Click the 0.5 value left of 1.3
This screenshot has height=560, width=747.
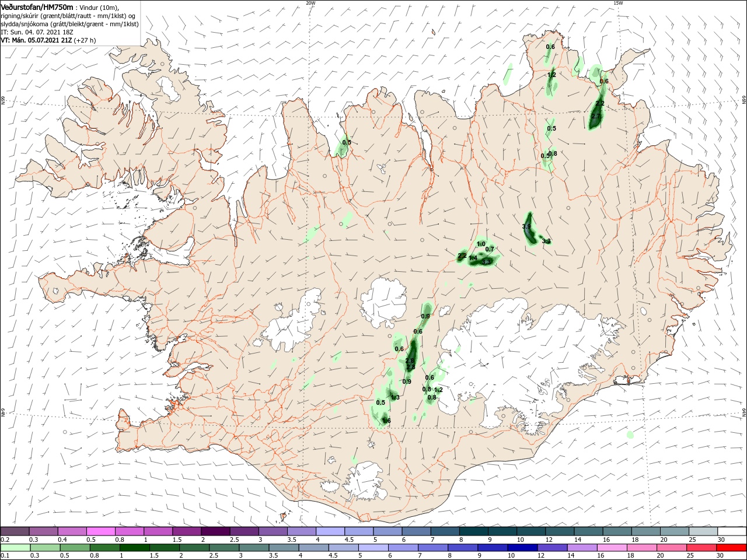tap(381, 402)
